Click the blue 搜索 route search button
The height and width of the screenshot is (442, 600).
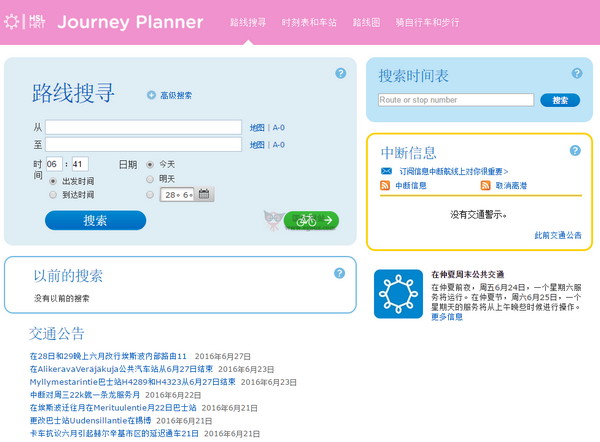click(x=95, y=220)
